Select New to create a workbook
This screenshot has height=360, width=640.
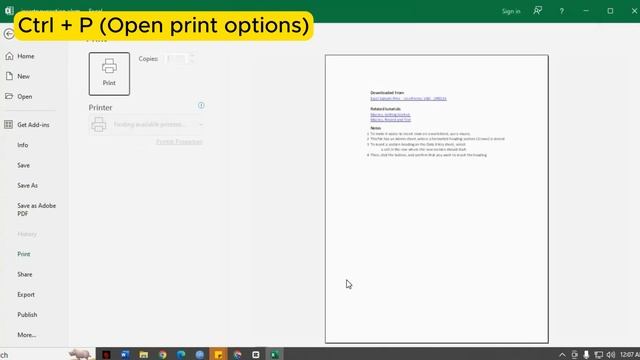tap(23, 76)
